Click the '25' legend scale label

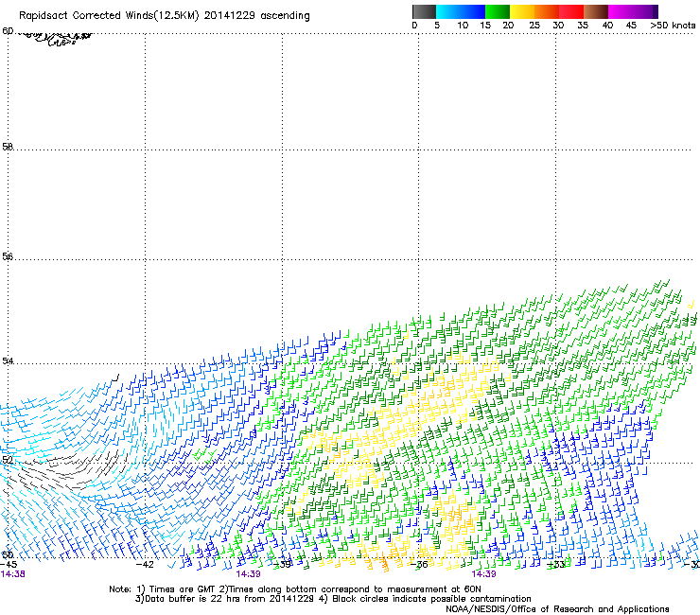pyautogui.click(x=534, y=26)
